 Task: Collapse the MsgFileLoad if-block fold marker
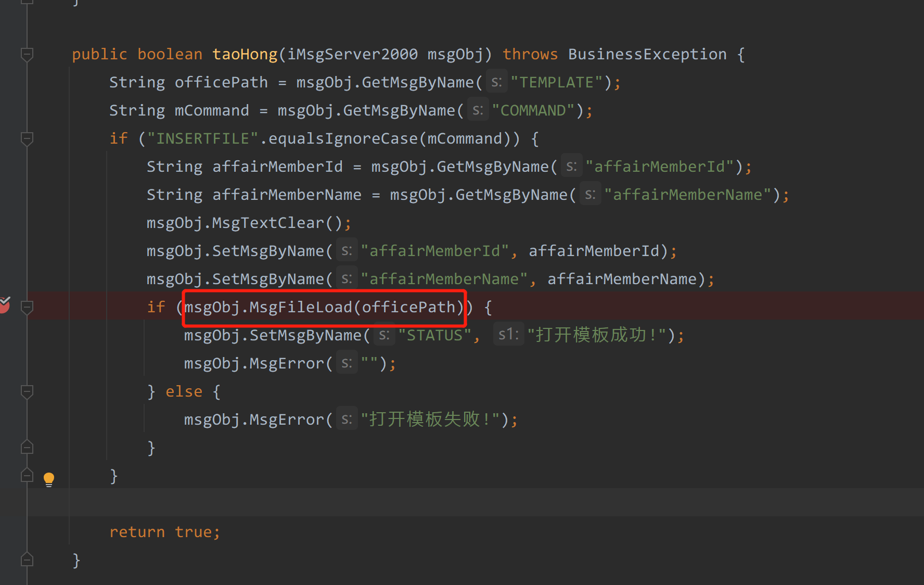(27, 307)
